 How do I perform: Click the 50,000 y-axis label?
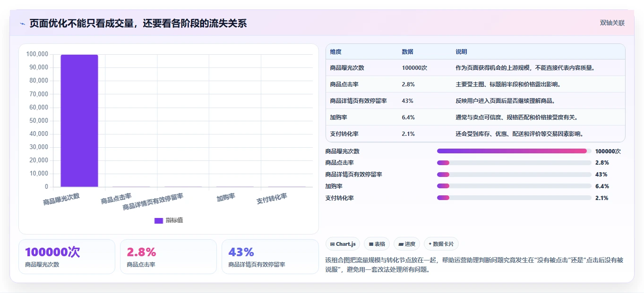pyautogui.click(x=38, y=121)
